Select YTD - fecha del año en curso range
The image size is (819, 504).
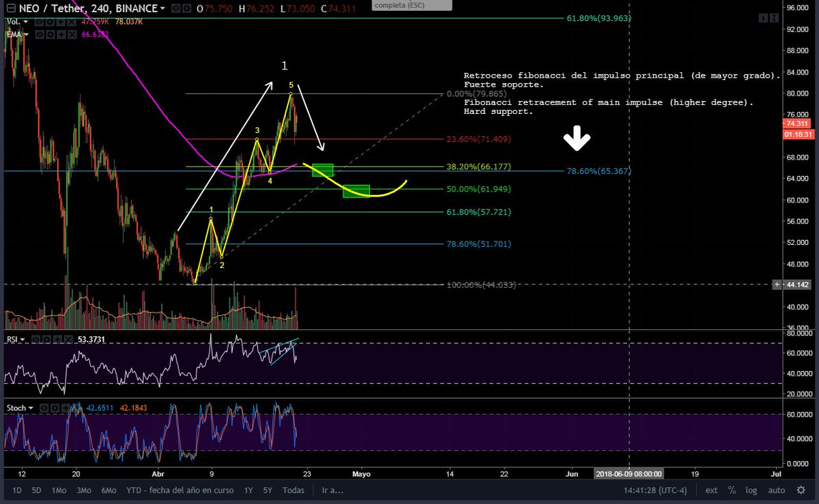click(x=180, y=490)
